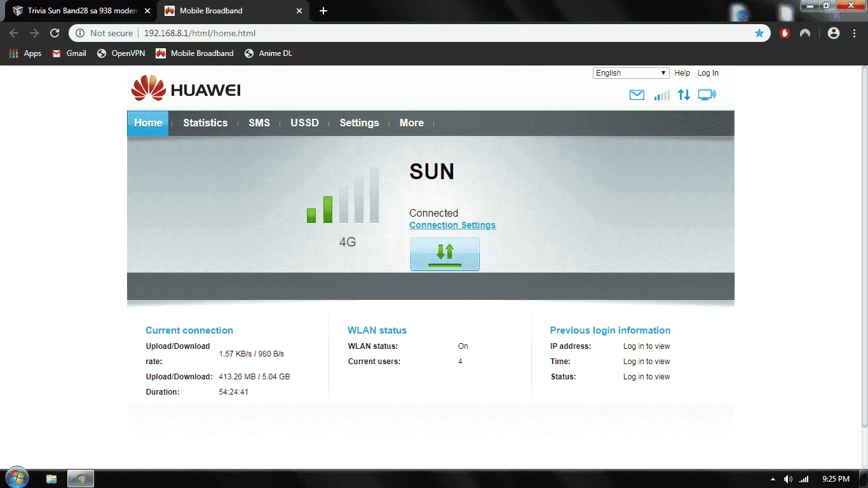This screenshot has height=488, width=868.
Task: Open the Help link
Action: point(682,73)
